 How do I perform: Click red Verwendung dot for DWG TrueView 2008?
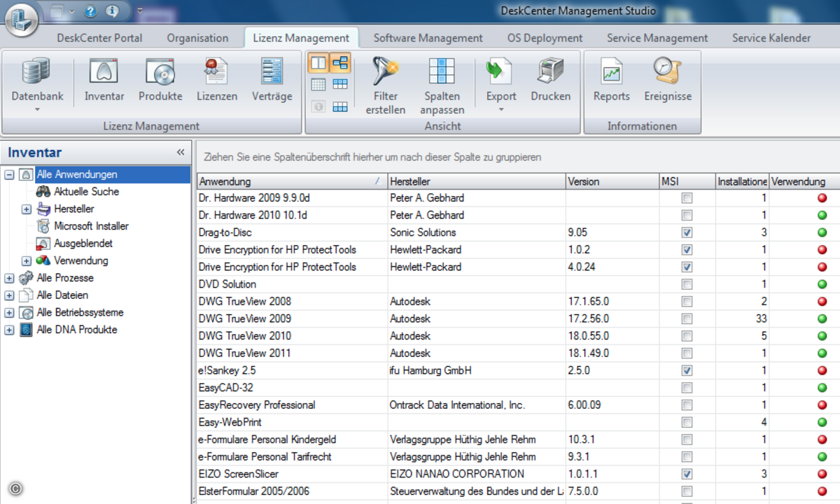coord(822,302)
